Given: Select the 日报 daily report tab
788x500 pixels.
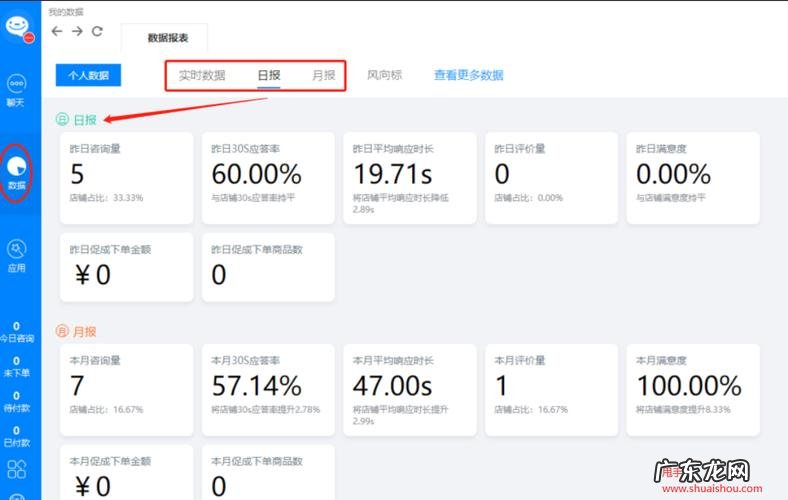Looking at the screenshot, I should [268, 75].
